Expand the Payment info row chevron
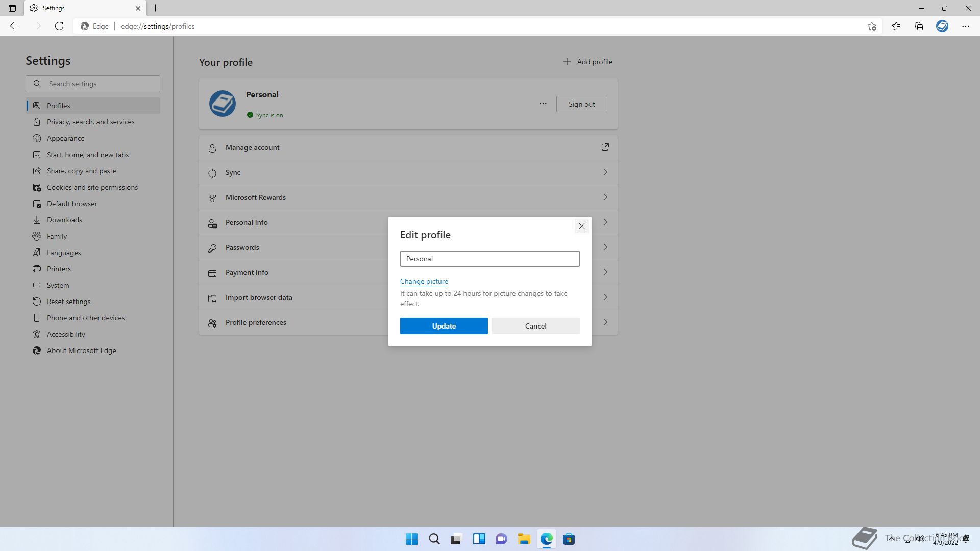The image size is (980, 551). point(605,272)
